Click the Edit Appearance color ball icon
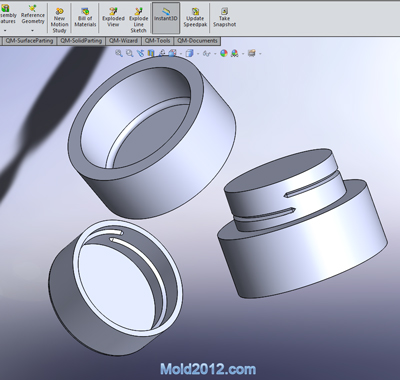The image size is (400, 380). coord(224,53)
